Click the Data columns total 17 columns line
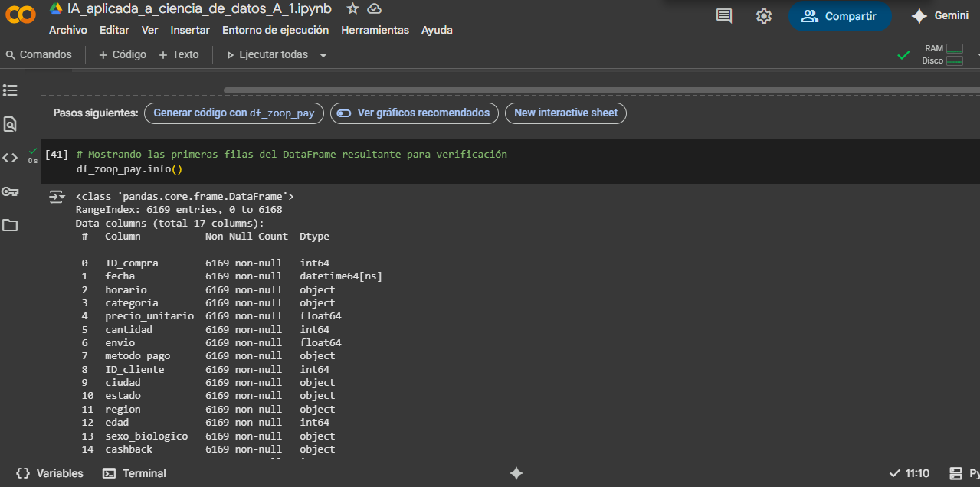The height and width of the screenshot is (487, 980). tap(169, 224)
